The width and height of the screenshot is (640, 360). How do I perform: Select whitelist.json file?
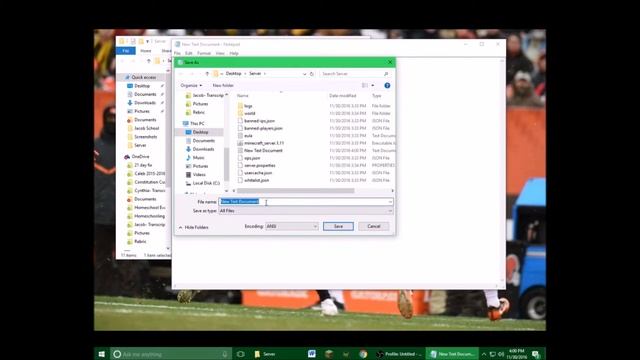click(x=256, y=180)
